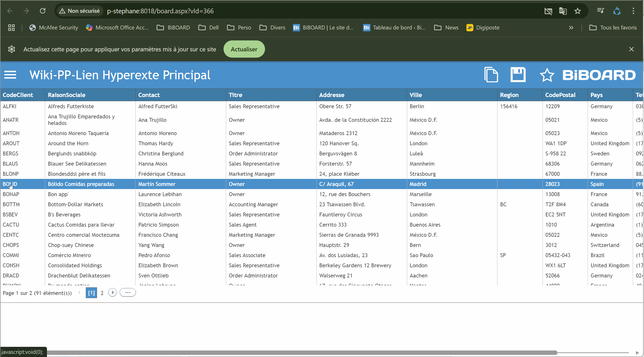This screenshot has height=357, width=644.
Task: Add board to favorites star icon
Action: click(547, 75)
